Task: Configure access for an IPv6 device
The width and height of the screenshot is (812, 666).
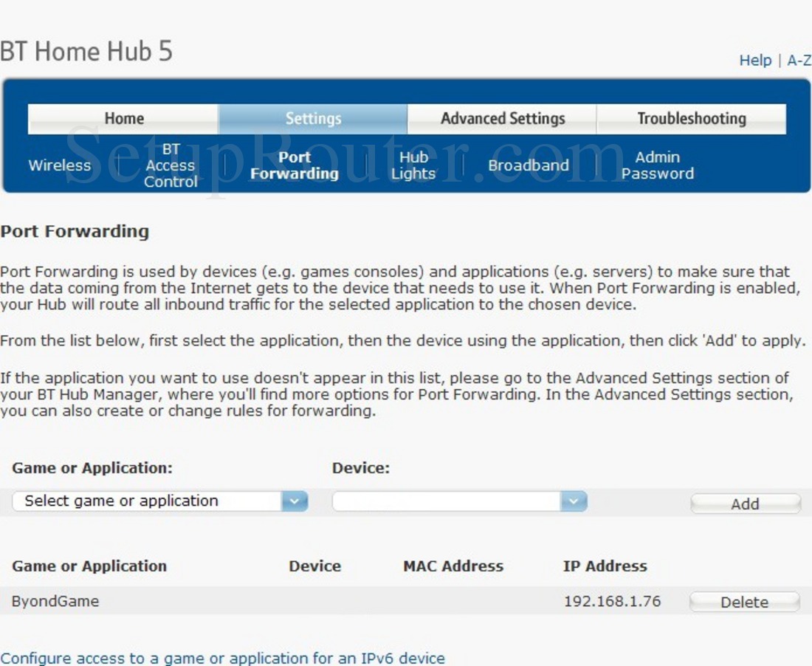Action: 222,658
